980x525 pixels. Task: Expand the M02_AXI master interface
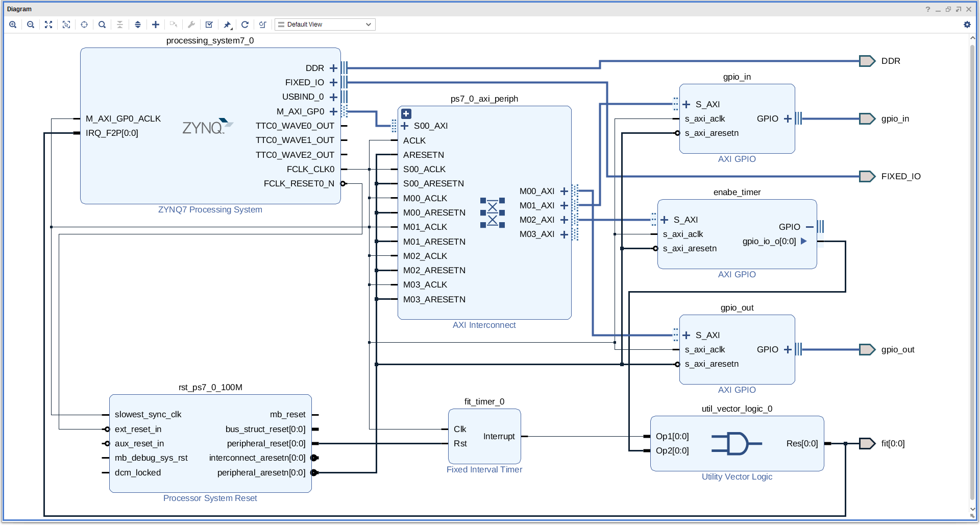click(564, 220)
